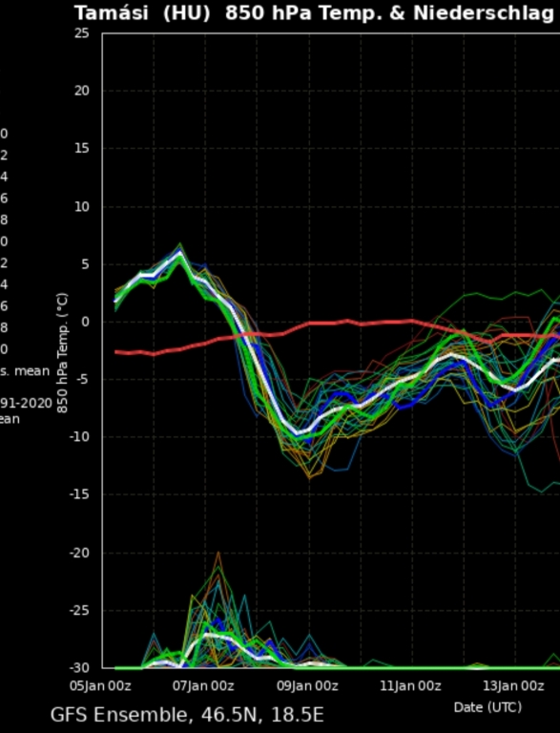Click the 0 tick label on temperature axis
The width and height of the screenshot is (560, 733).
tap(86, 322)
